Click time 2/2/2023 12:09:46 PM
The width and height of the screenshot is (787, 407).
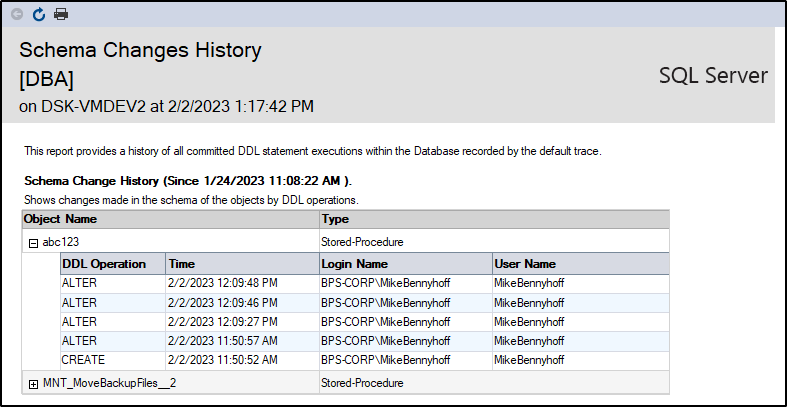point(222,303)
